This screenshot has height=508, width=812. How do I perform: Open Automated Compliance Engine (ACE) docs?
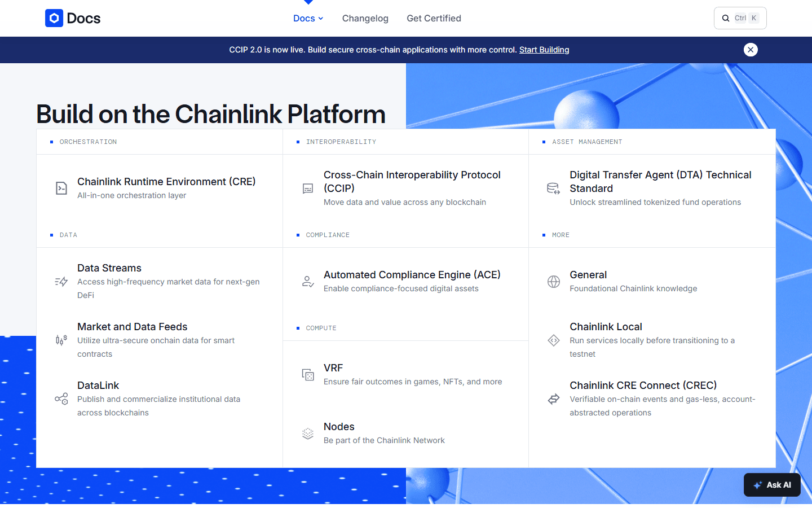click(x=412, y=275)
